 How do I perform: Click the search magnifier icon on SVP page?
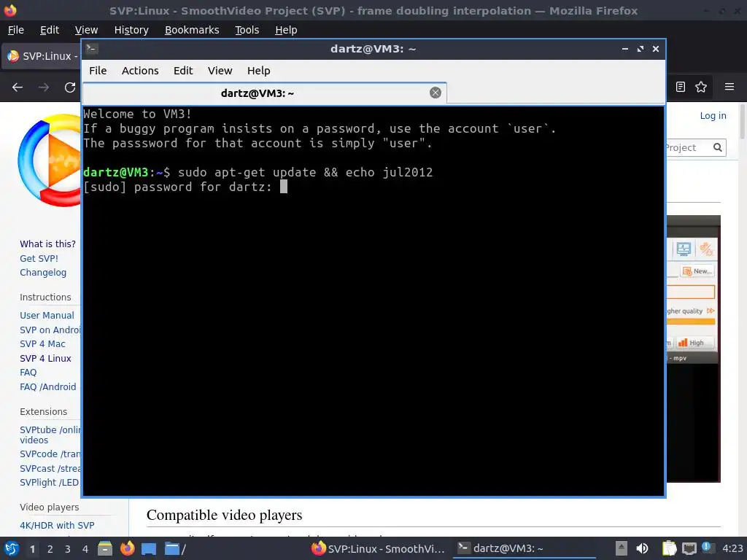click(x=718, y=147)
